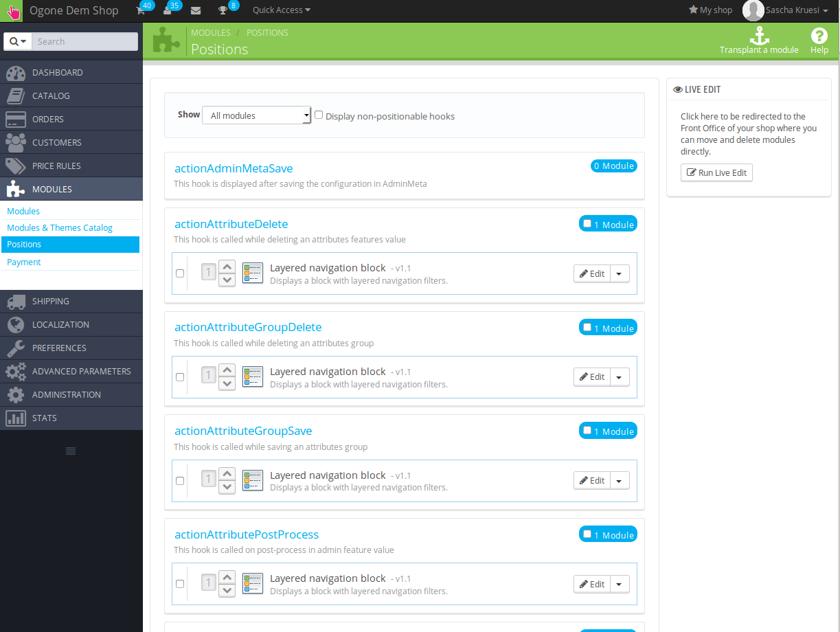This screenshot has height=632, width=840.
Task: Click the sidebar Search input field
Action: 84,41
